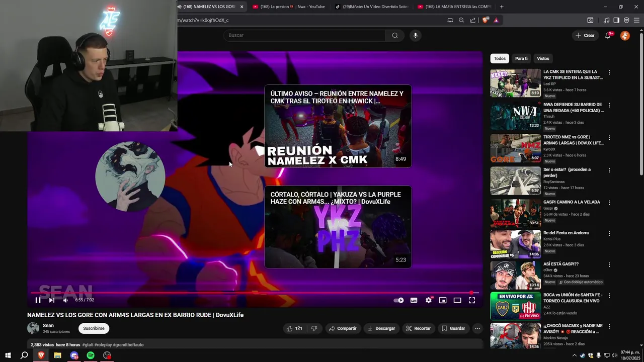The width and height of the screenshot is (644, 362).
Task: Open a new browser tab
Action: pos(502,7)
